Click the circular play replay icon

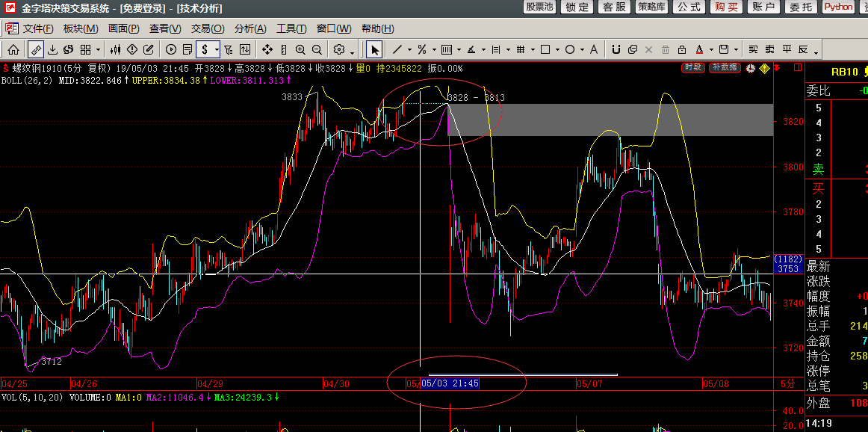coord(171,50)
